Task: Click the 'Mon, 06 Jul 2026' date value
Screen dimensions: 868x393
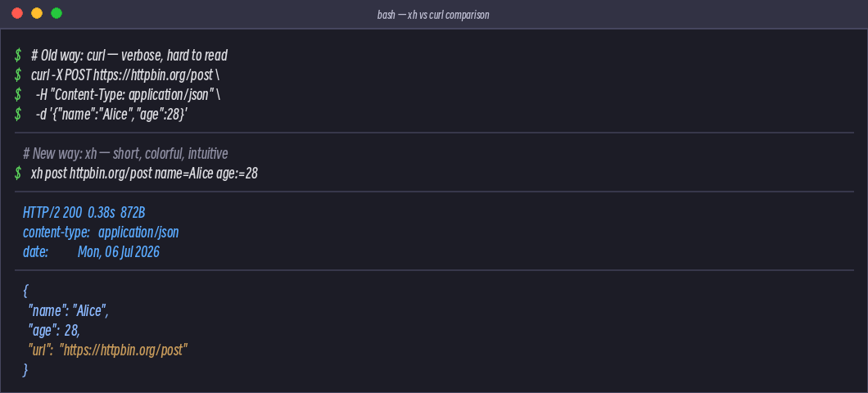Action: (119, 252)
